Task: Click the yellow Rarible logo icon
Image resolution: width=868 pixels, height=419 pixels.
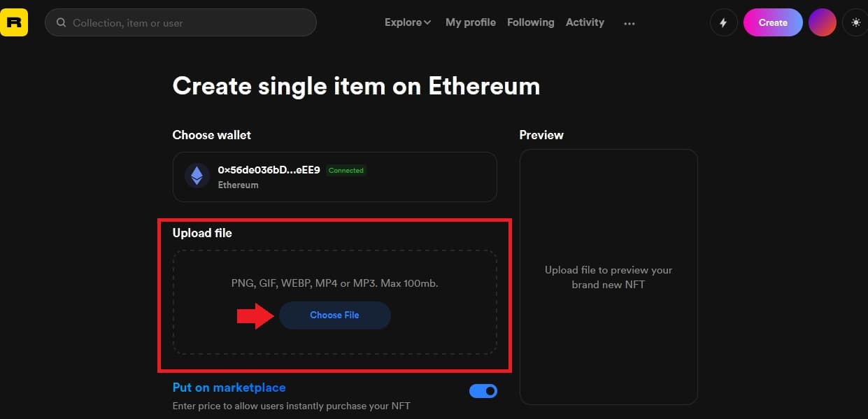Action: pyautogui.click(x=14, y=22)
